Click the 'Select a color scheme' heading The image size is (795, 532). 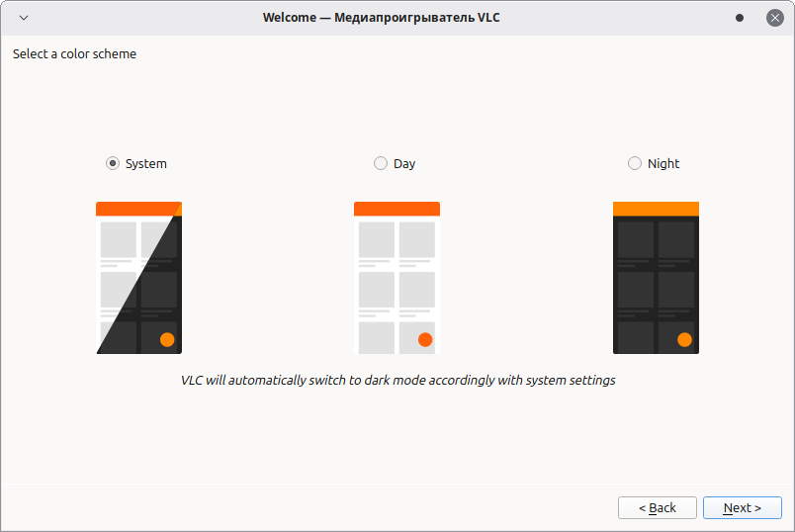pyautogui.click(x=74, y=53)
